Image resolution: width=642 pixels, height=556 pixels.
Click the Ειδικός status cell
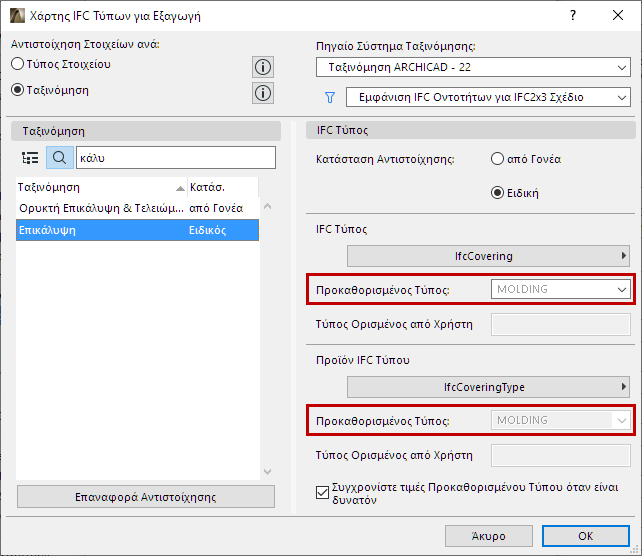tap(207, 230)
